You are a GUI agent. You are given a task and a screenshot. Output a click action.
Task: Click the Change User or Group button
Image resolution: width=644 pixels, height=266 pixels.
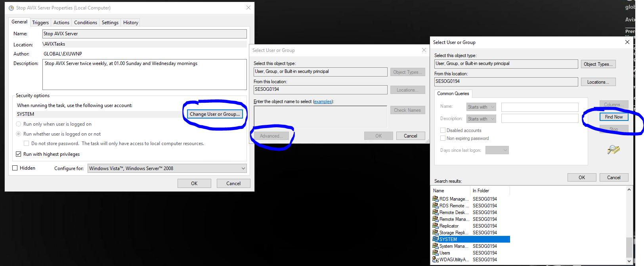point(214,114)
